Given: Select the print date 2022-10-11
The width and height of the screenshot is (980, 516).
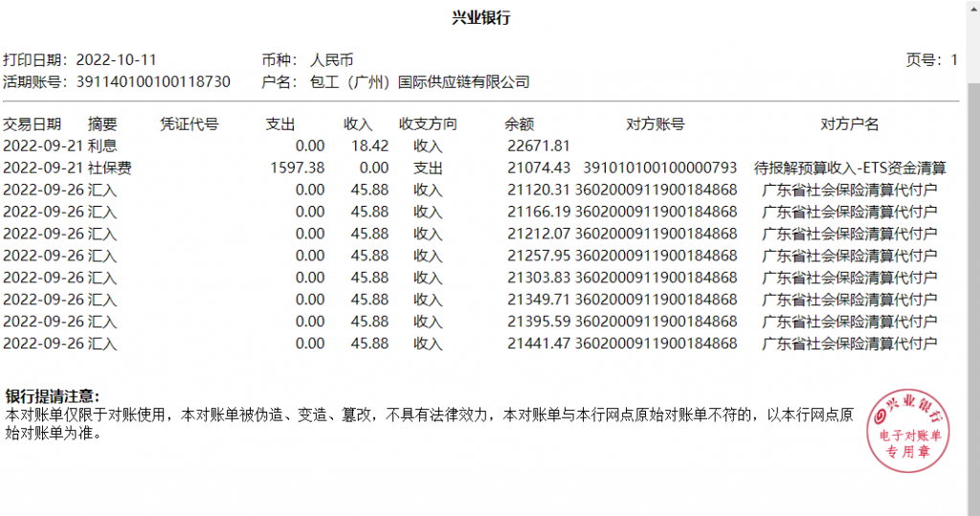Looking at the screenshot, I should (116, 60).
